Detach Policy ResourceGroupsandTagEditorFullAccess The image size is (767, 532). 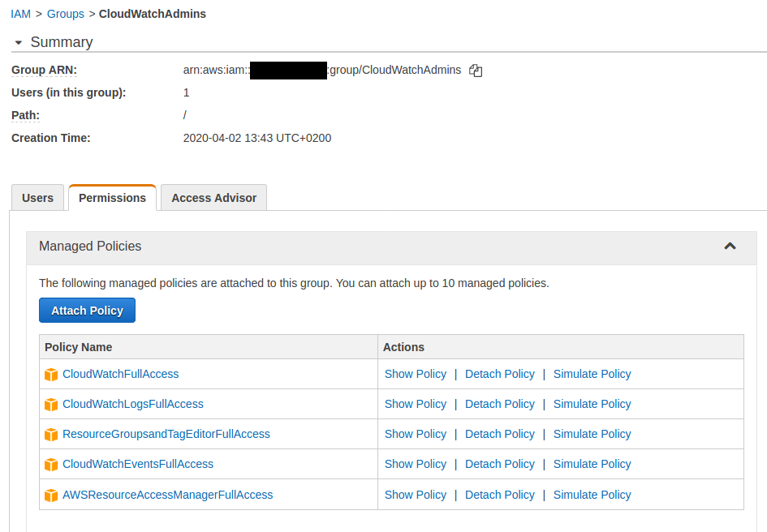[x=500, y=434]
